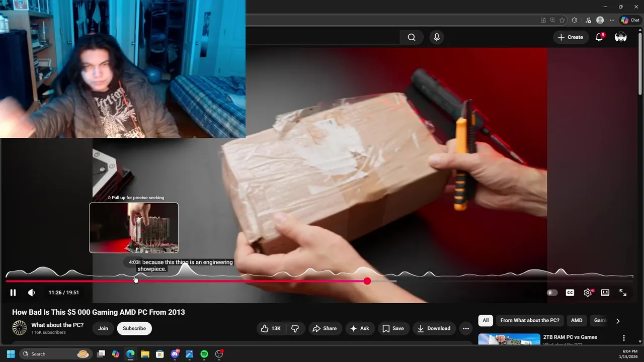Viewport: 644px width, 362px height.
Task: Mute the video volume speaker icon
Action: [31, 293]
